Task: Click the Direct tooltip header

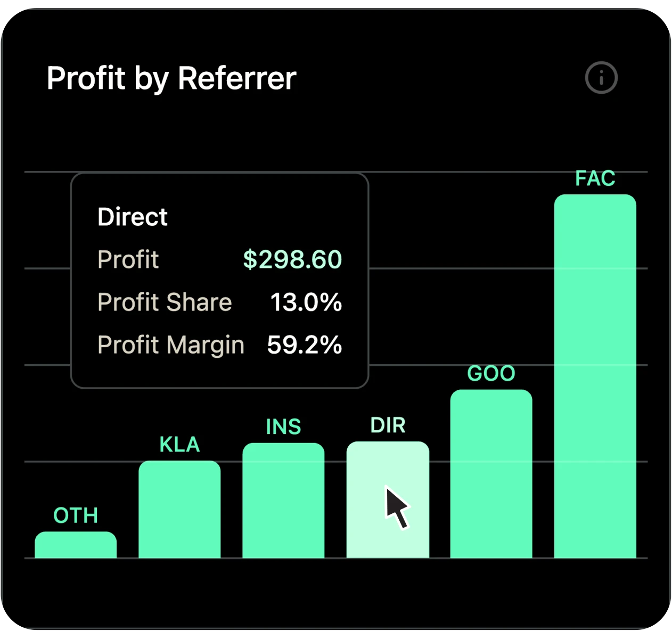Action: click(132, 216)
